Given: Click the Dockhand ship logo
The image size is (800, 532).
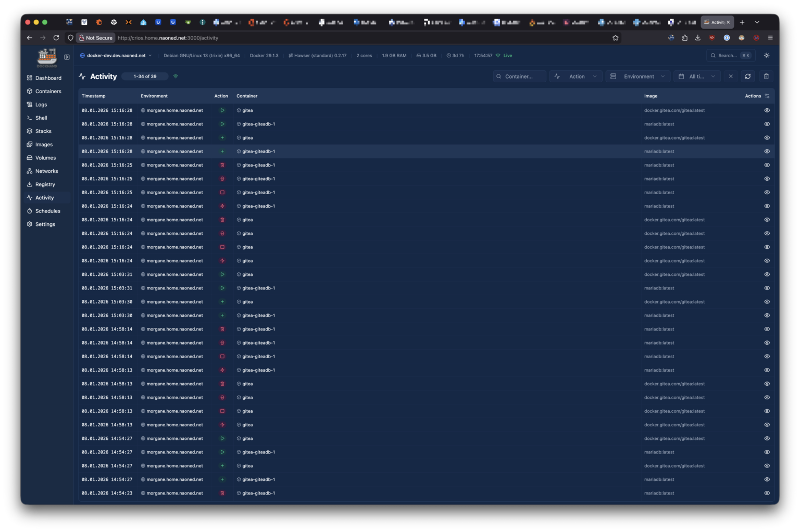Looking at the screenshot, I should tap(47, 57).
